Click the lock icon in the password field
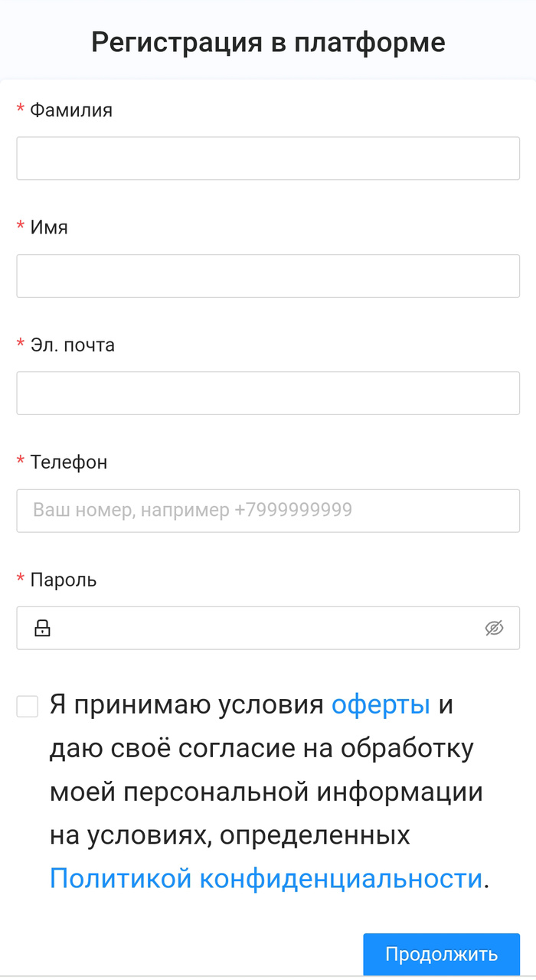This screenshot has width=536, height=980. click(x=43, y=629)
